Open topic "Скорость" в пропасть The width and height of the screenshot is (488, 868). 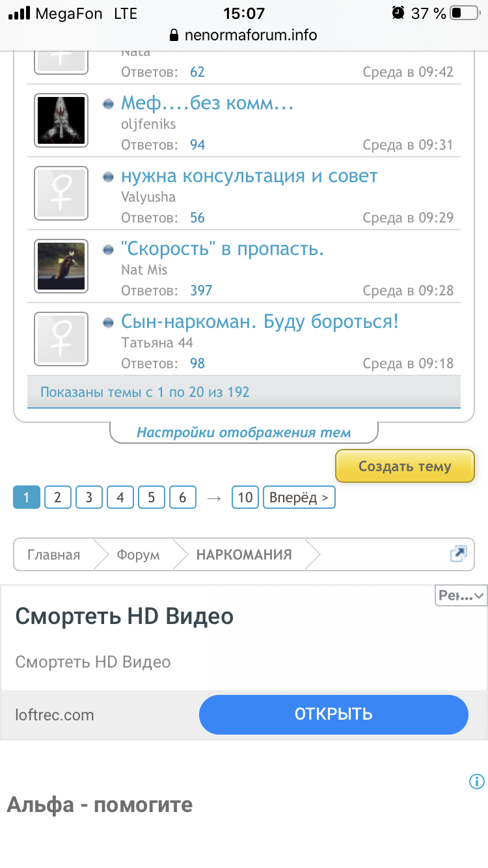click(x=223, y=249)
